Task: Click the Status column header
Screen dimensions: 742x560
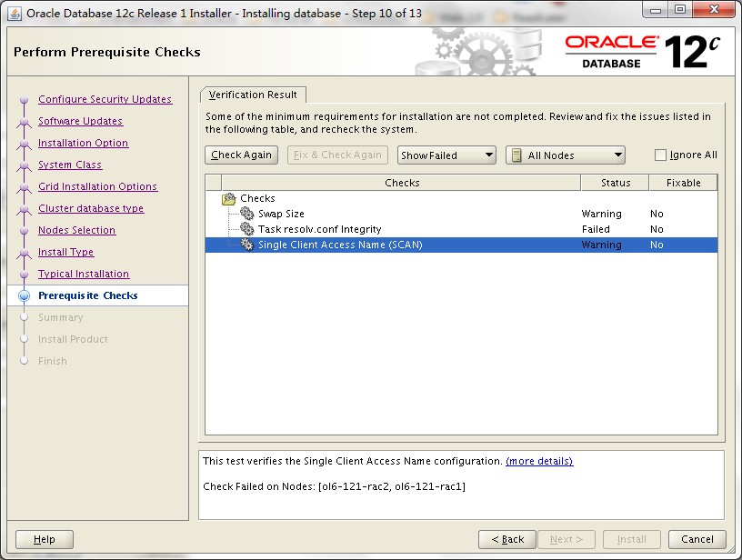Action: (x=616, y=183)
